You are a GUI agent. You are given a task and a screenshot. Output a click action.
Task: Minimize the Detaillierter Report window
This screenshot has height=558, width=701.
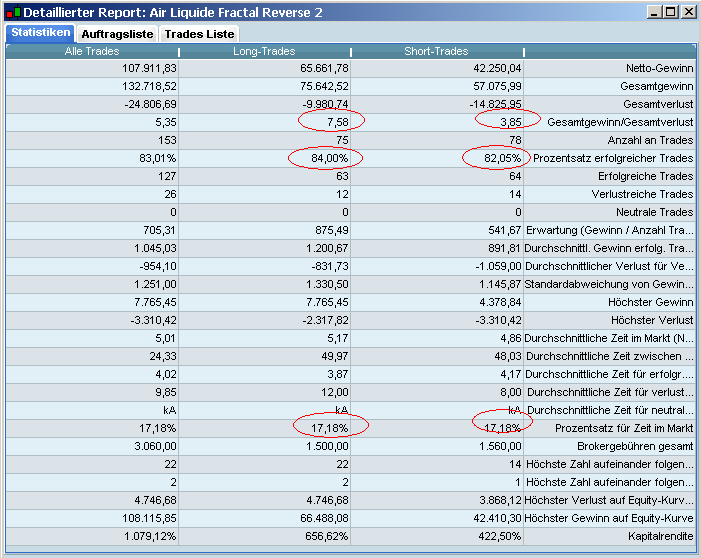654,12
